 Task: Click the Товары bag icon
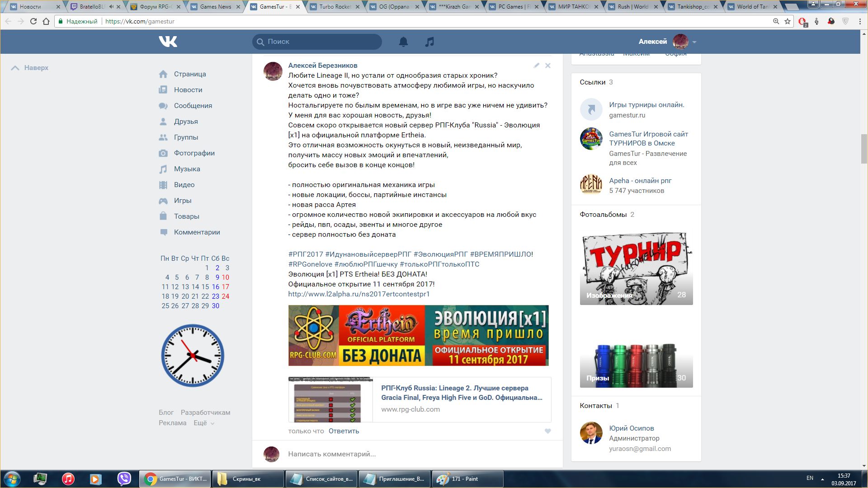163,216
